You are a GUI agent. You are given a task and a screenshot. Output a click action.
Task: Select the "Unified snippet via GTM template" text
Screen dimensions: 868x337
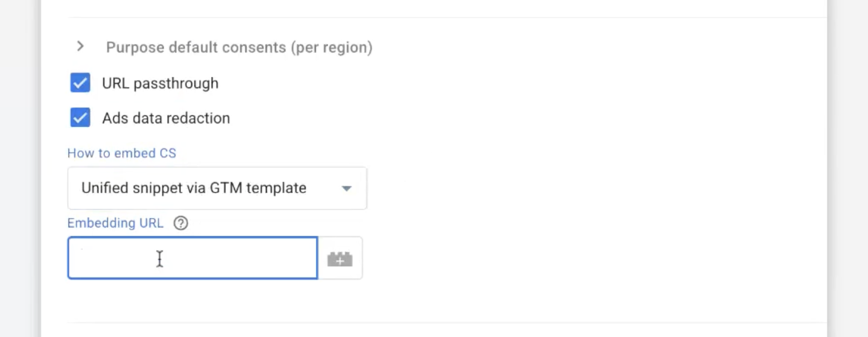coord(193,188)
